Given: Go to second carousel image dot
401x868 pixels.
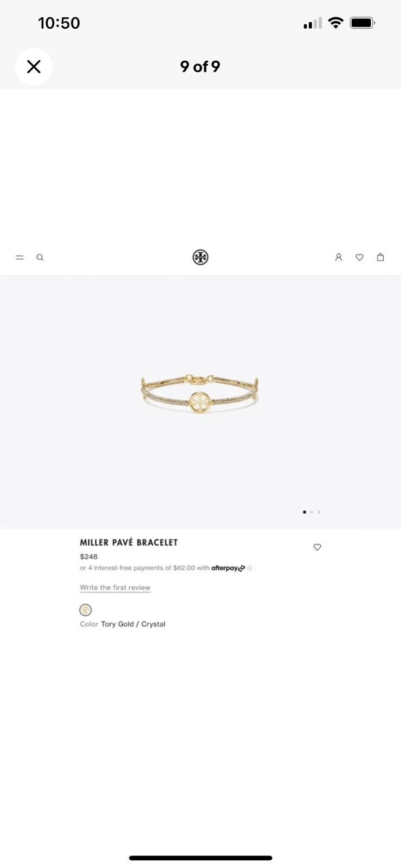Looking at the screenshot, I should pyautogui.click(x=312, y=512).
